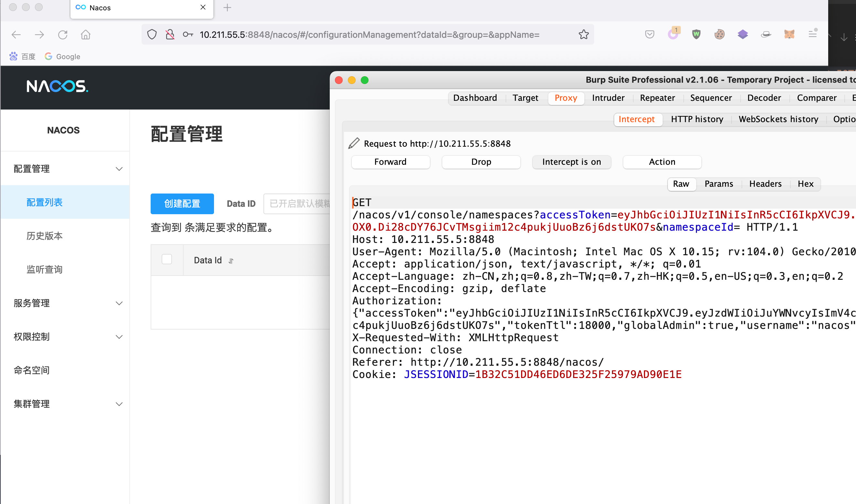Click the X-Requested-With header line
Image resolution: width=856 pixels, height=504 pixels.
pos(455,338)
